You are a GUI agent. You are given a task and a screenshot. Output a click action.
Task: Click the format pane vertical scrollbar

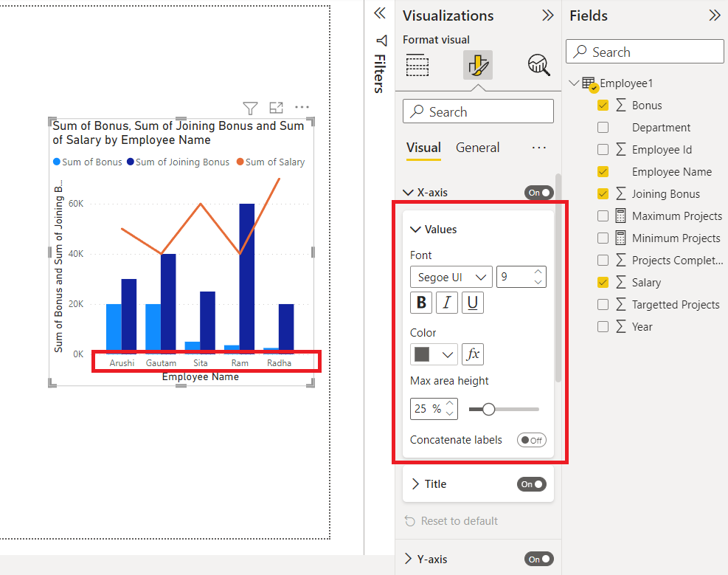point(558,279)
